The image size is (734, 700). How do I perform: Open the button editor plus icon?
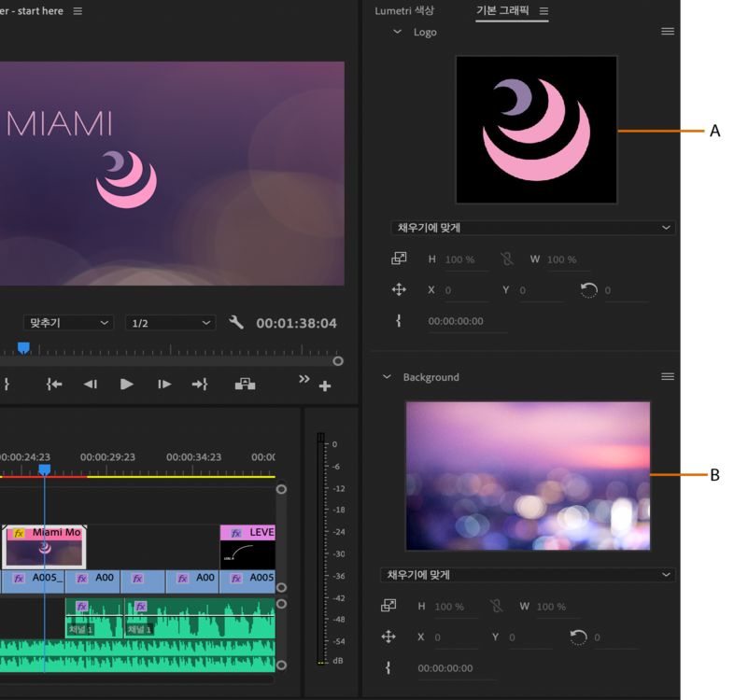click(x=325, y=385)
